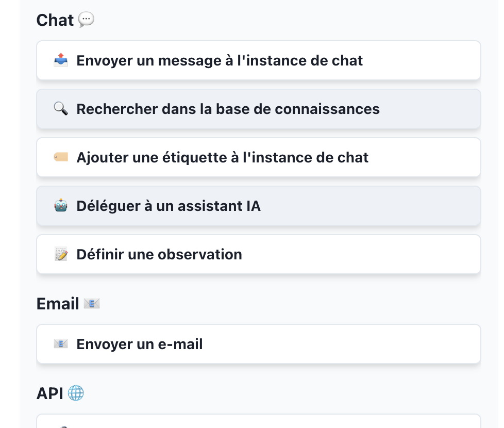The height and width of the screenshot is (428, 504).
Task: Click the label tag icon beside Ajouter une étiquette
Action: point(61,157)
